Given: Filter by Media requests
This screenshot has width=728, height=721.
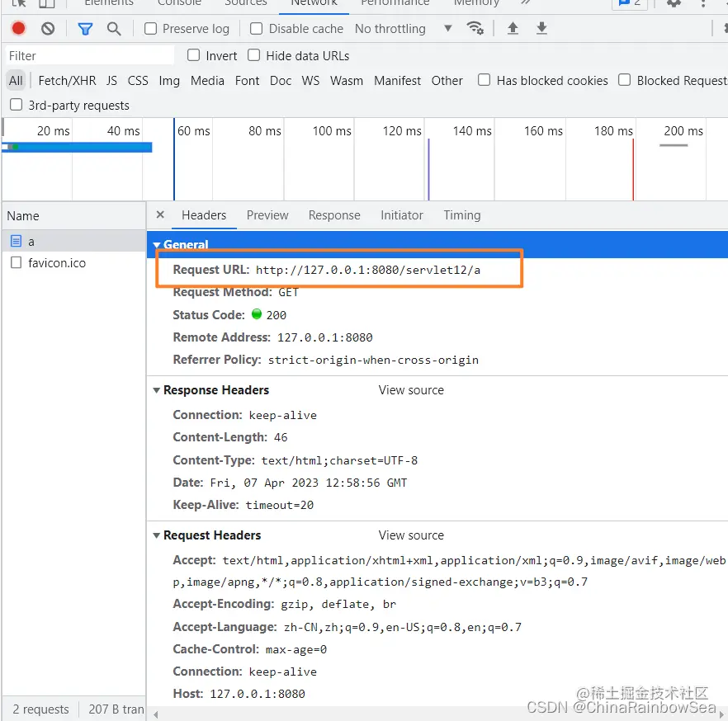Looking at the screenshot, I should coord(207,81).
